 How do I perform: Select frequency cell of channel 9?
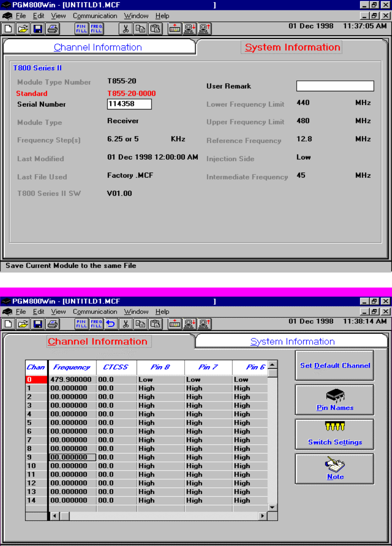tap(72, 457)
